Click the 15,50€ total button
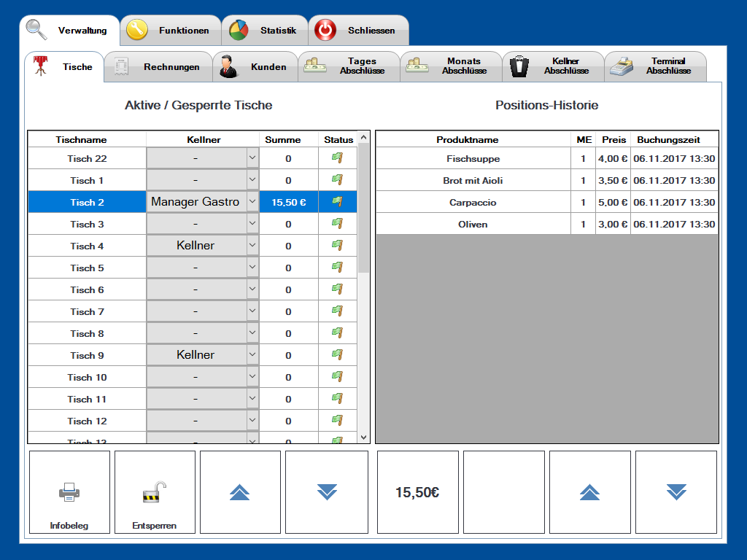 tap(417, 492)
